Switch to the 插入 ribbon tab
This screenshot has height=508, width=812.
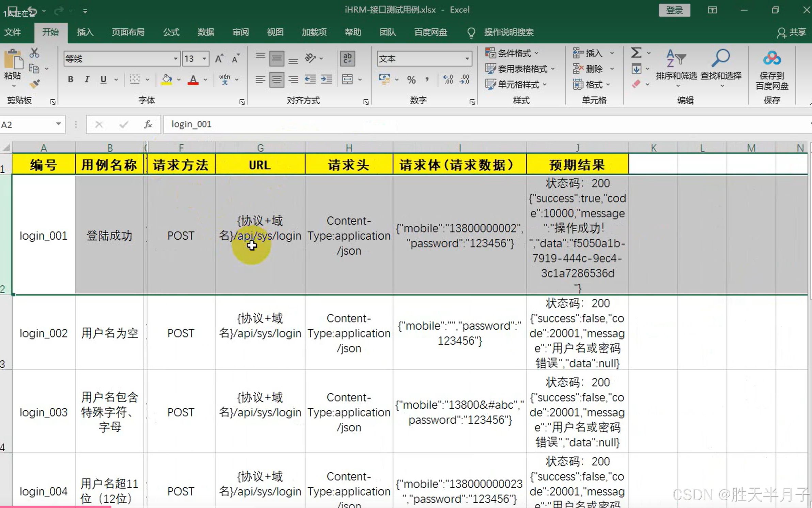tap(85, 32)
